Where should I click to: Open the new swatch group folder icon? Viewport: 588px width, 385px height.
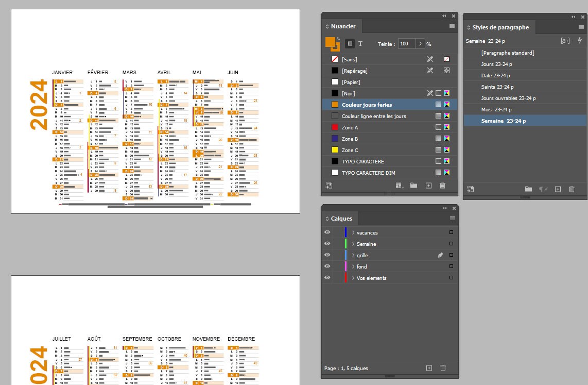[x=413, y=186]
